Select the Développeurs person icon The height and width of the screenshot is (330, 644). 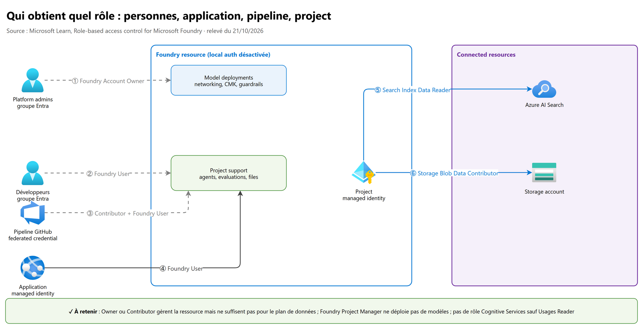32,173
